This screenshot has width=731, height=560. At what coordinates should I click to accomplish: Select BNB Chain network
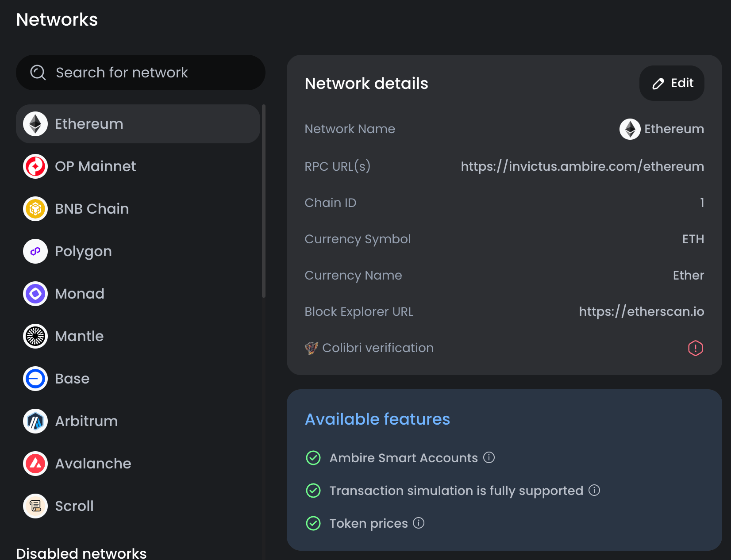point(138,209)
